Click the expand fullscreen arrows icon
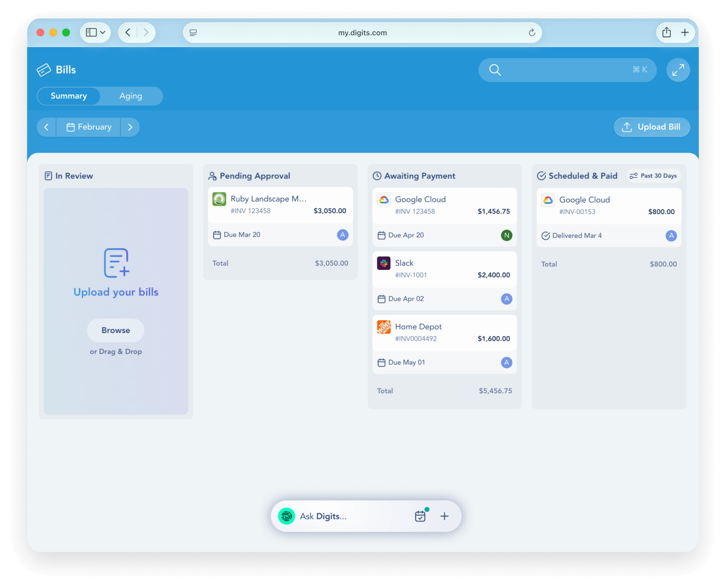 tap(678, 70)
